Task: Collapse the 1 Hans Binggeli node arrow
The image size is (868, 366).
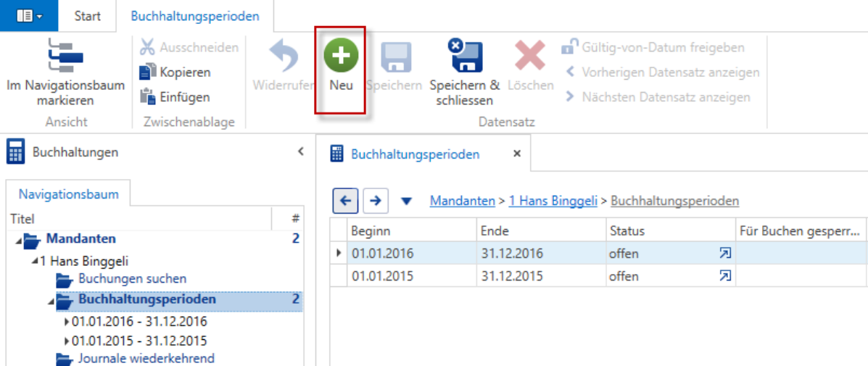Action: [x=36, y=261]
